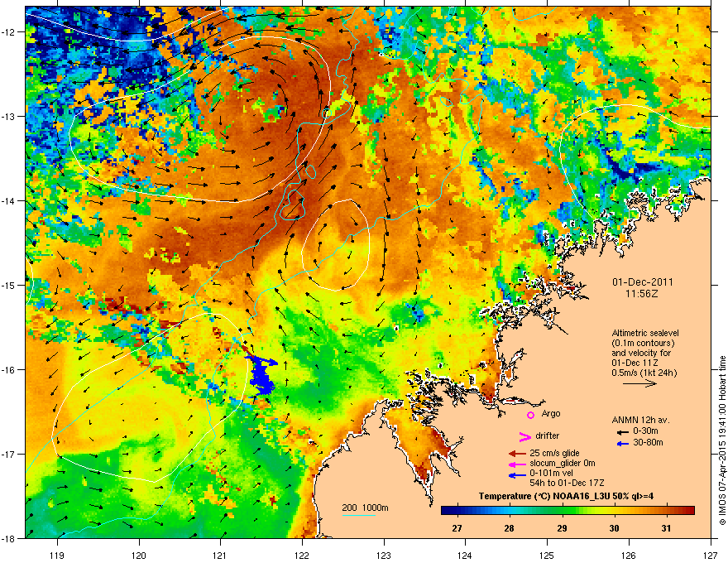Click the longitude axis label 124

point(465,555)
